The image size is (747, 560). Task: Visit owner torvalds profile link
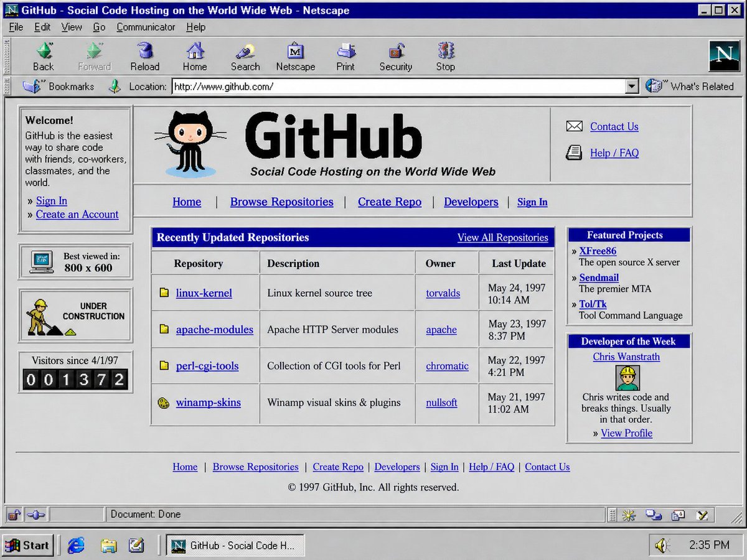(x=443, y=293)
